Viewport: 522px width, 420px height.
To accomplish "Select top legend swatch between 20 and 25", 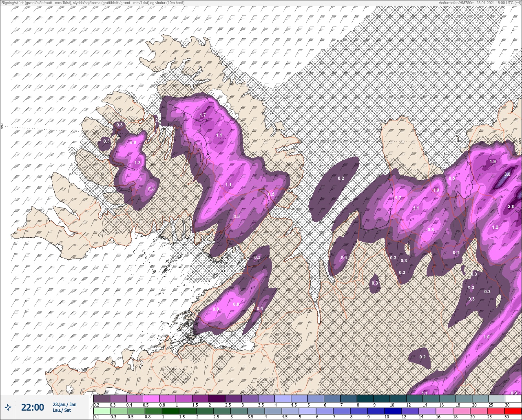I will [480, 398].
